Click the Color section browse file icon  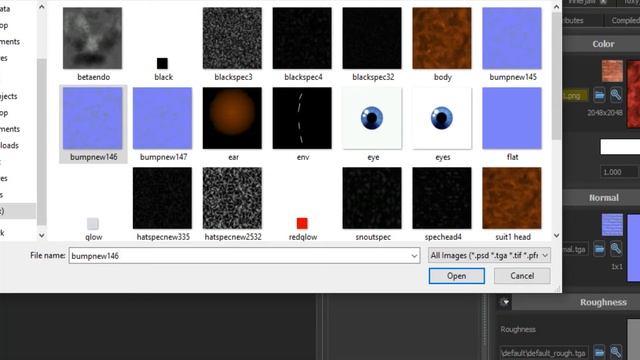pyautogui.click(x=599, y=96)
